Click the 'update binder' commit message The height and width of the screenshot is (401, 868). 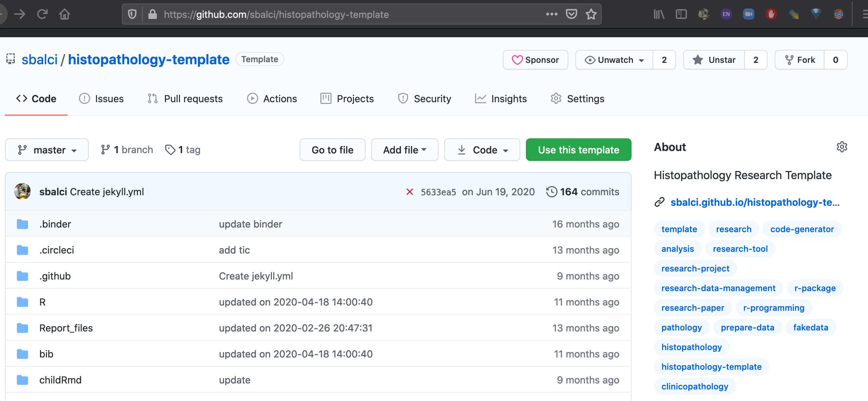251,224
